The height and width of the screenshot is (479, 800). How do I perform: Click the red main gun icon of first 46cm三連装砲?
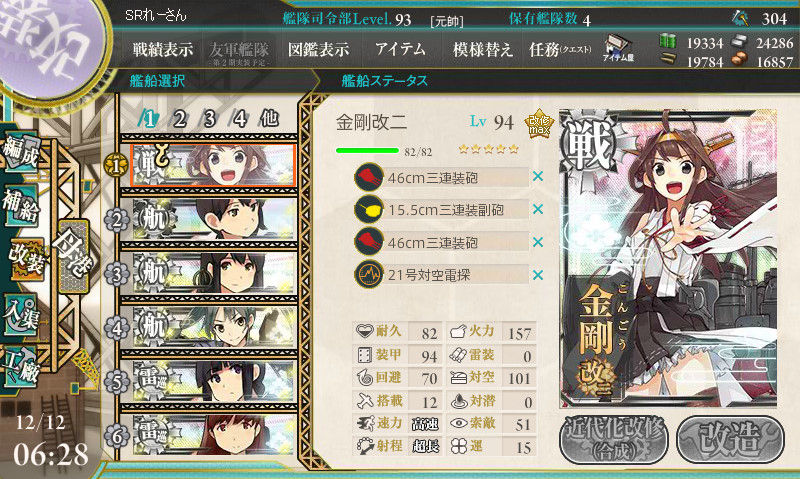pyautogui.click(x=368, y=177)
